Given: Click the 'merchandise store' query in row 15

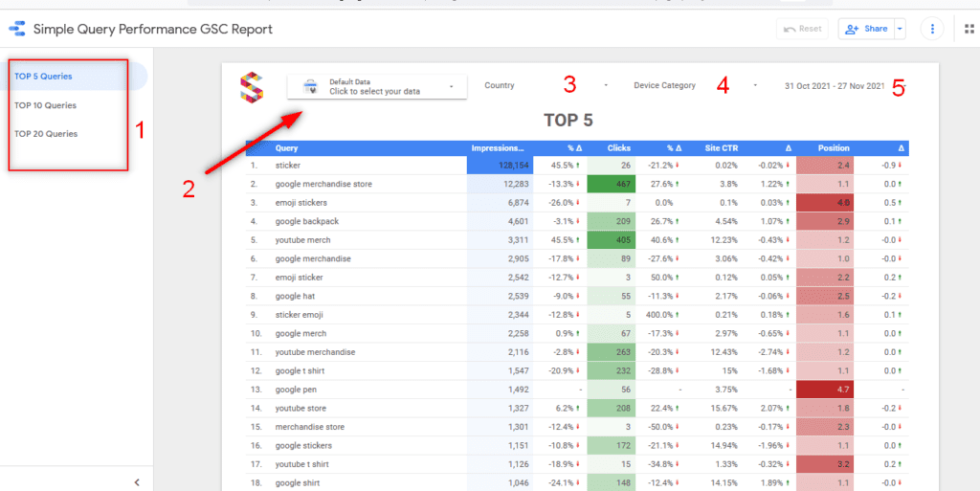Looking at the screenshot, I should point(310,427).
